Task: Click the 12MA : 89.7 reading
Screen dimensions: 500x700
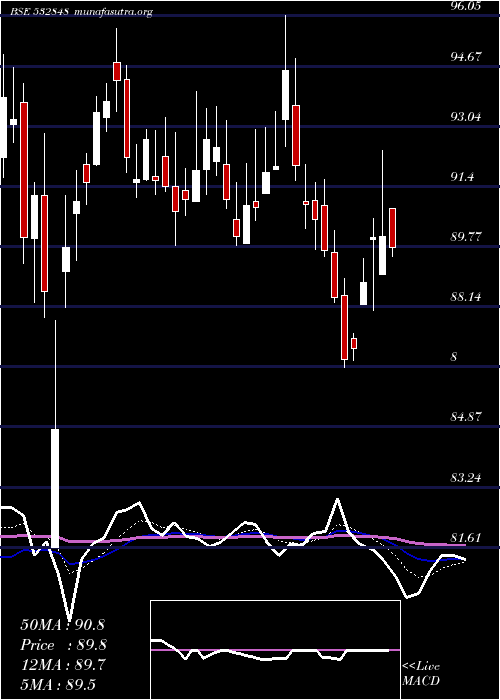Action: [x=62, y=665]
